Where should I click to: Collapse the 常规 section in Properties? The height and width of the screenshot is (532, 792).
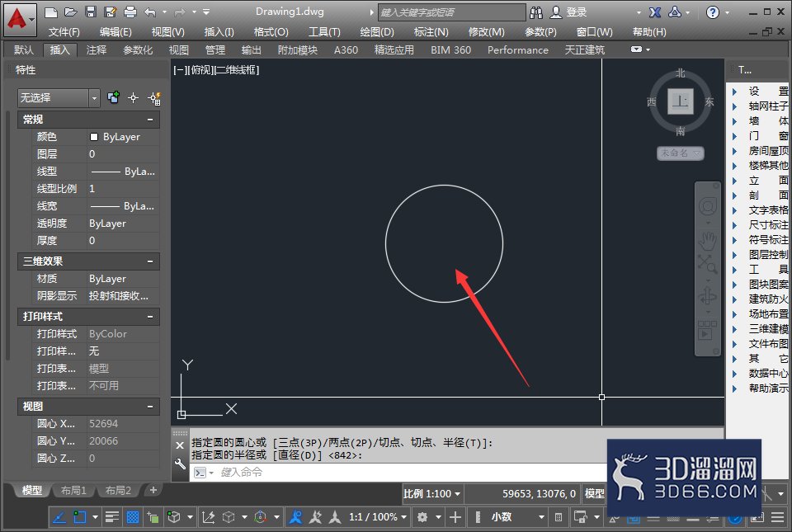point(150,120)
